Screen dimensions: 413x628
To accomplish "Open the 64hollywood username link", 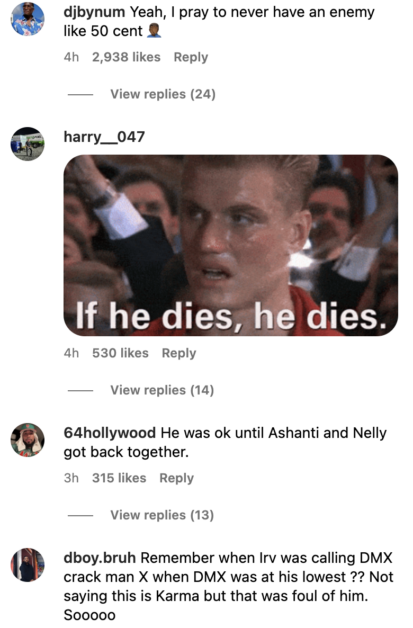I will [110, 433].
